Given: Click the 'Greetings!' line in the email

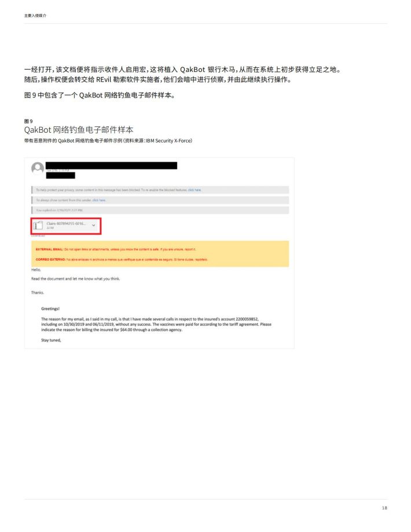Looking at the screenshot, I should click(x=50, y=309).
